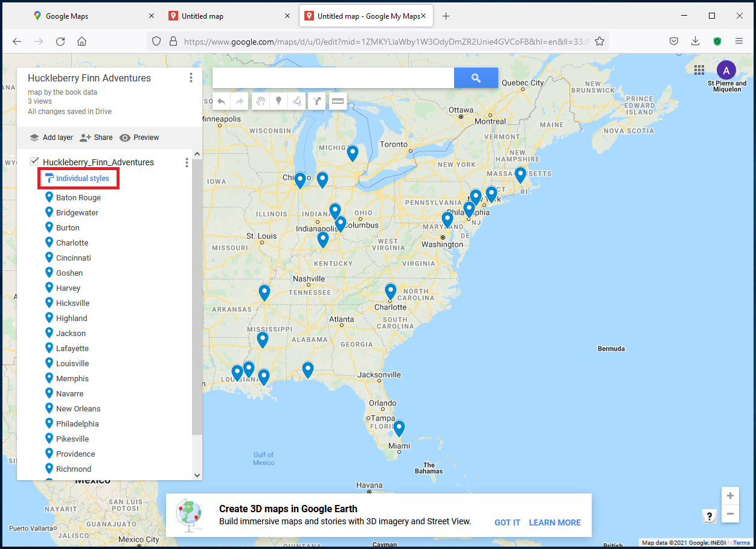
Task: Select the add directions tool
Action: (317, 101)
